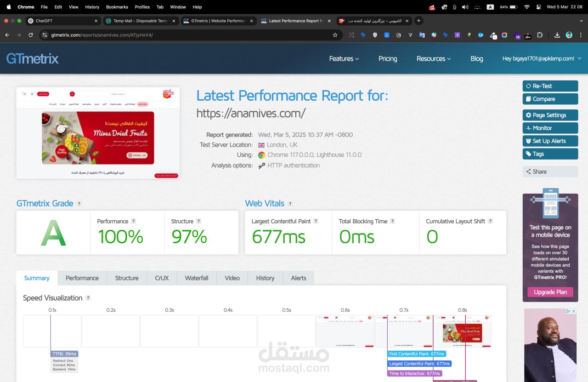Image resolution: width=588 pixels, height=382 pixels.
Task: Open Cumulative Layout Shift help icon
Action: (x=491, y=221)
